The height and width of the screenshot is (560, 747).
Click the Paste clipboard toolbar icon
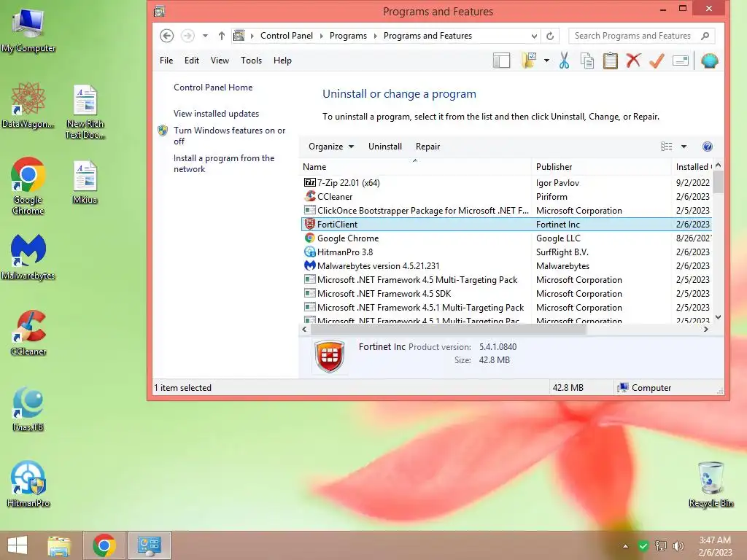(611, 61)
